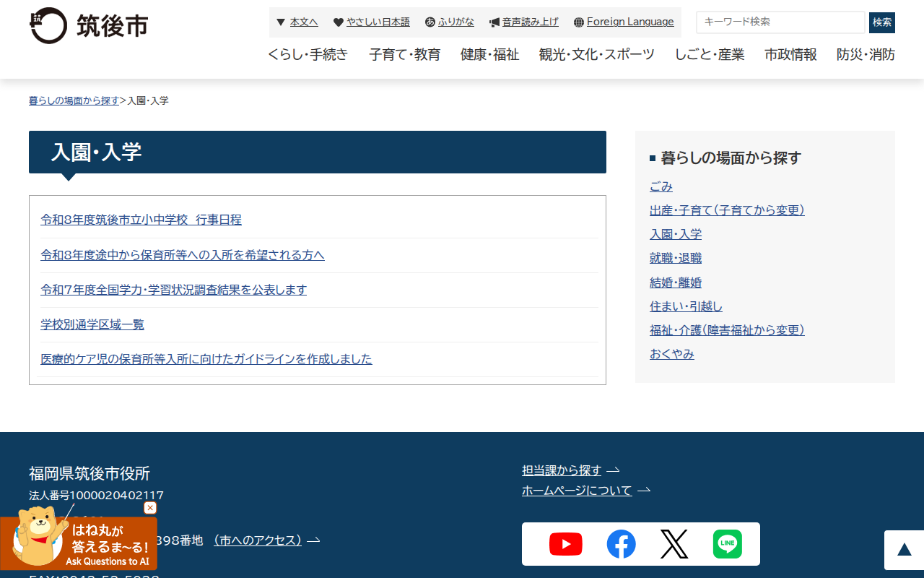Image resolution: width=924 pixels, height=578 pixels.
Task: Open 令和7年度全国学力・学習状況調査結果 link
Action: [173, 290]
